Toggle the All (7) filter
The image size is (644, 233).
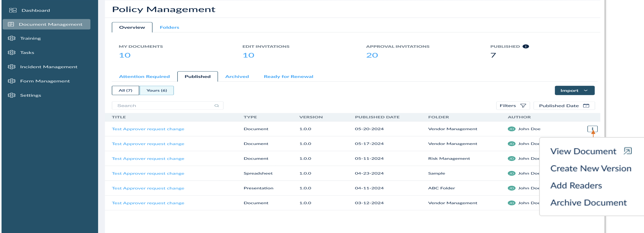[125, 90]
